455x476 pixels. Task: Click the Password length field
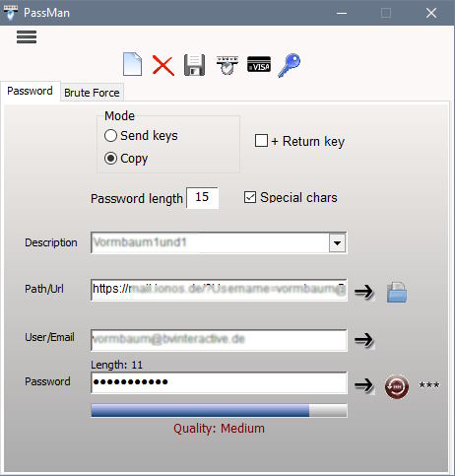[202, 197]
